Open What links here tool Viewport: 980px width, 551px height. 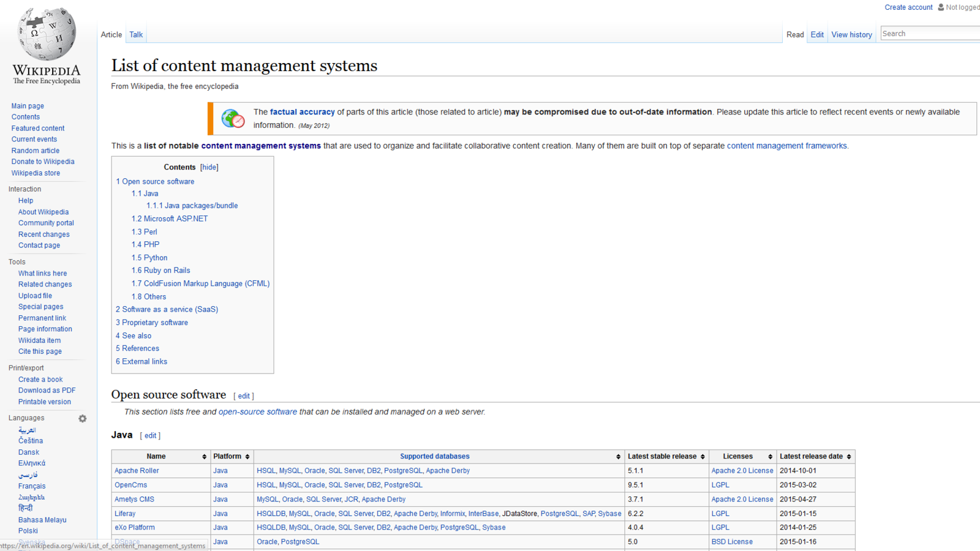[x=43, y=274]
